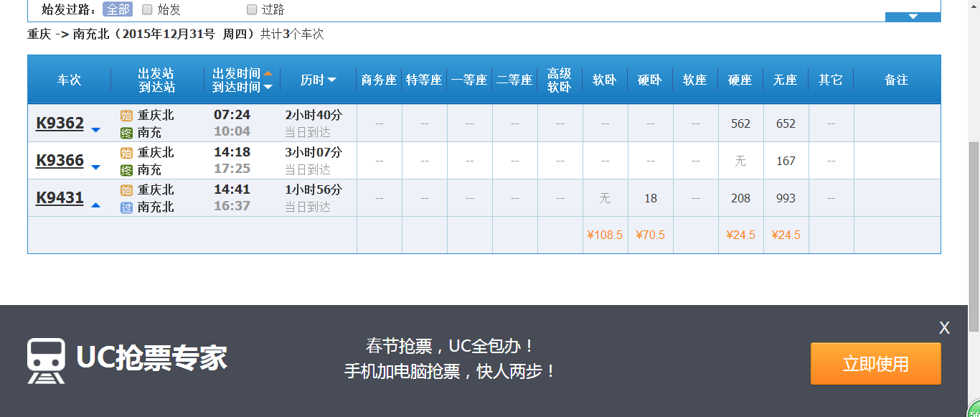Click the vertical scrollbar on the right edge
This screenshot has height=417, width=980.
click(974, 215)
